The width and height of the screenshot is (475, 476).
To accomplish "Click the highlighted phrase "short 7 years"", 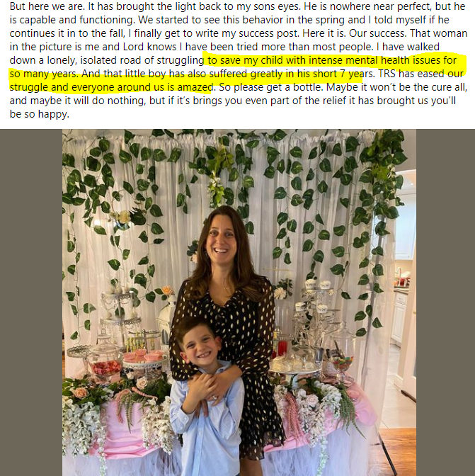I will (x=327, y=74).
